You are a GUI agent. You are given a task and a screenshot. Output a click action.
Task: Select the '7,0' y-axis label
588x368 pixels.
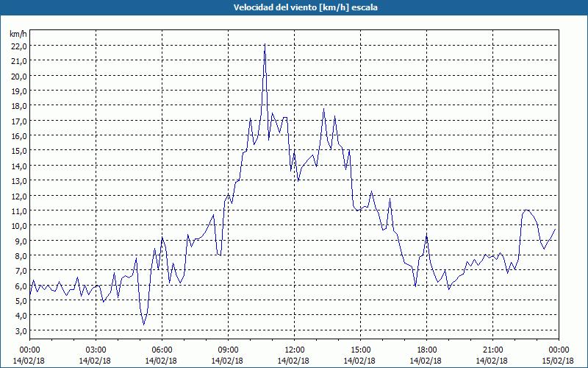[21, 271]
